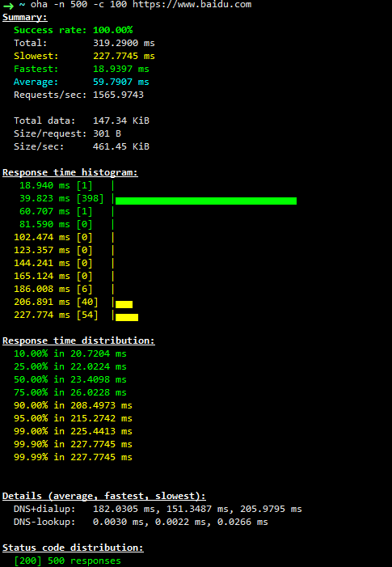Click DNS+dialup slowest 205.9795 ms
Viewport: 392px width, 567px height.
[x=271, y=509]
